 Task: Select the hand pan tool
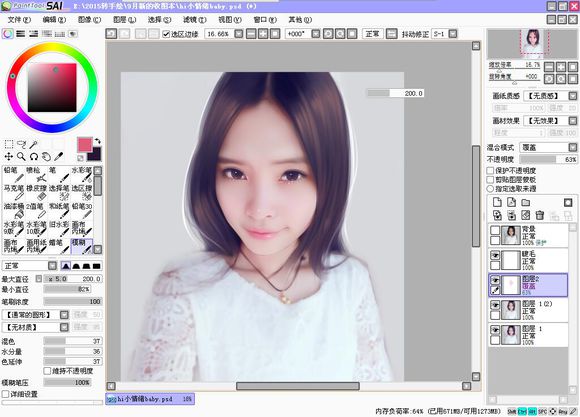click(x=46, y=157)
